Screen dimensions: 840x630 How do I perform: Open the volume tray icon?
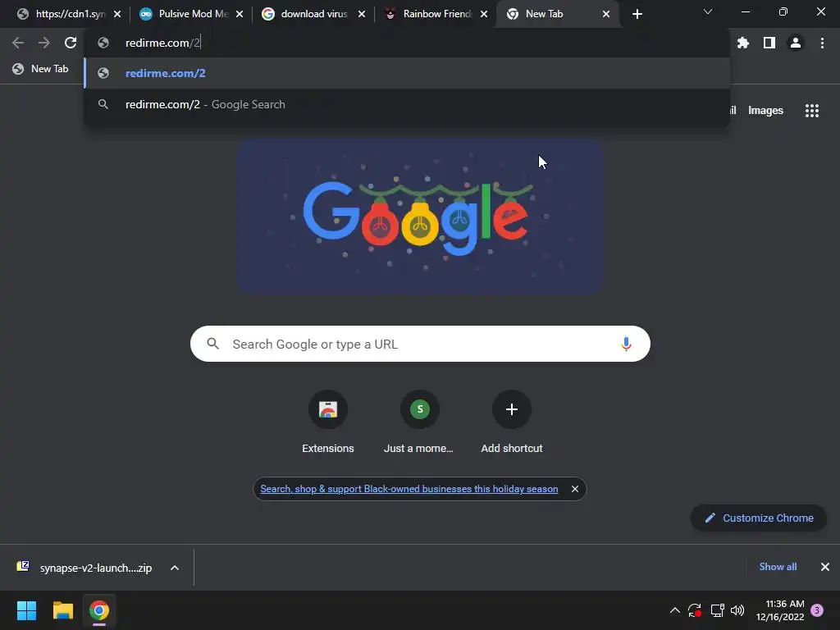737,610
